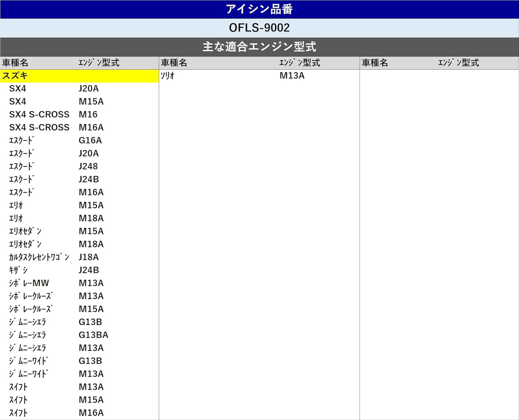Select the engine code "J248"

pos(88,167)
